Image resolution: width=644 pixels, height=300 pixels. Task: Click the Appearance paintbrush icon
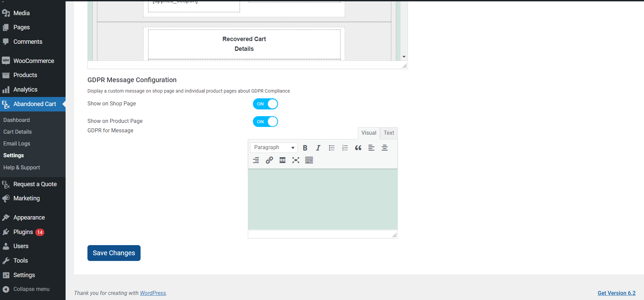[x=6, y=218]
